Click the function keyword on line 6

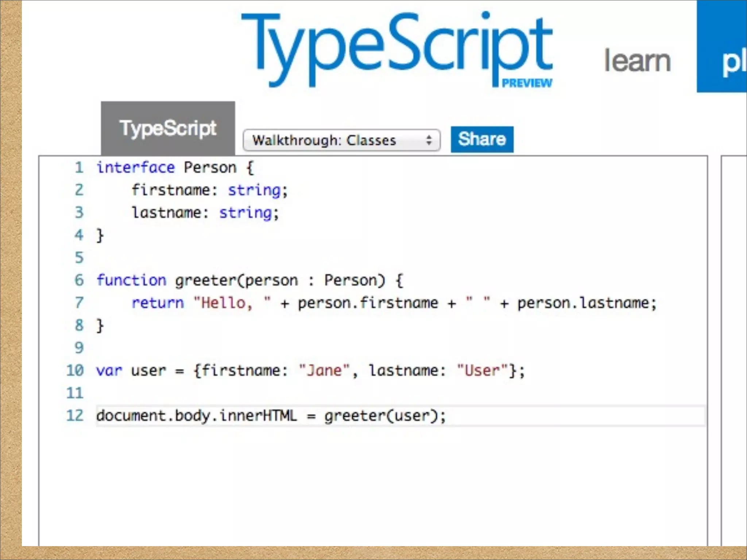pyautogui.click(x=131, y=280)
